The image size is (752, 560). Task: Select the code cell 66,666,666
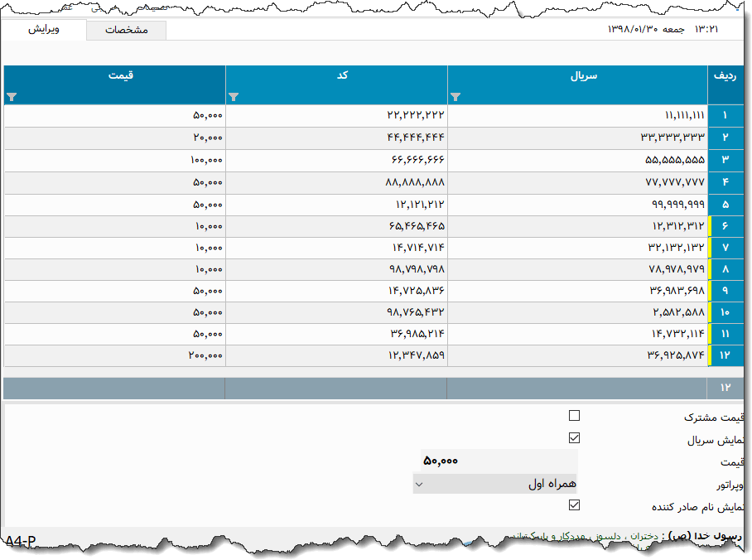point(336,159)
